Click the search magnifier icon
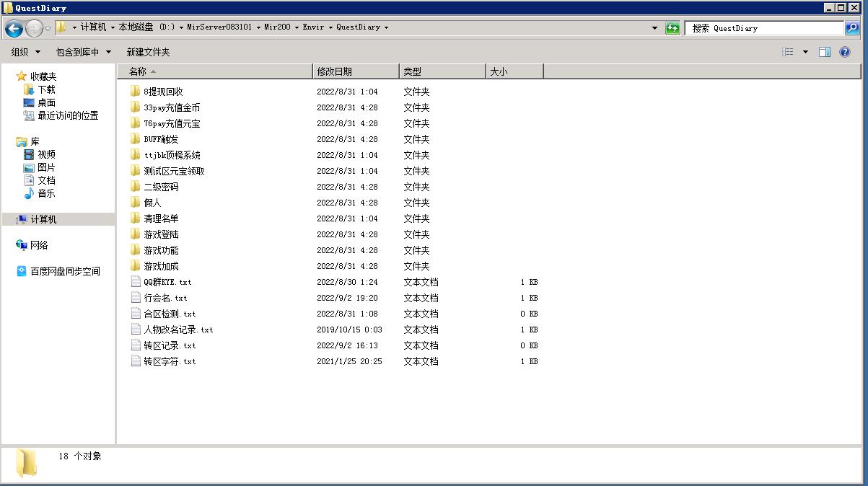868x486 pixels. tap(852, 28)
